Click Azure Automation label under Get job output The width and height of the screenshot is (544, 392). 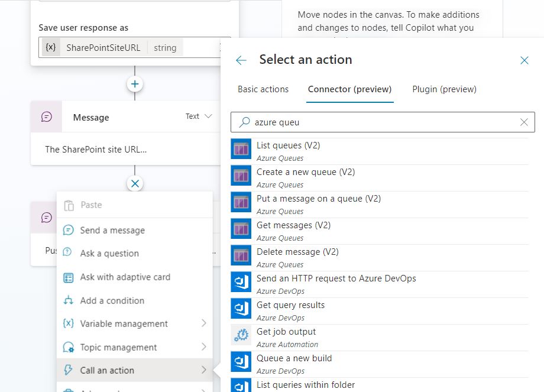tap(287, 345)
